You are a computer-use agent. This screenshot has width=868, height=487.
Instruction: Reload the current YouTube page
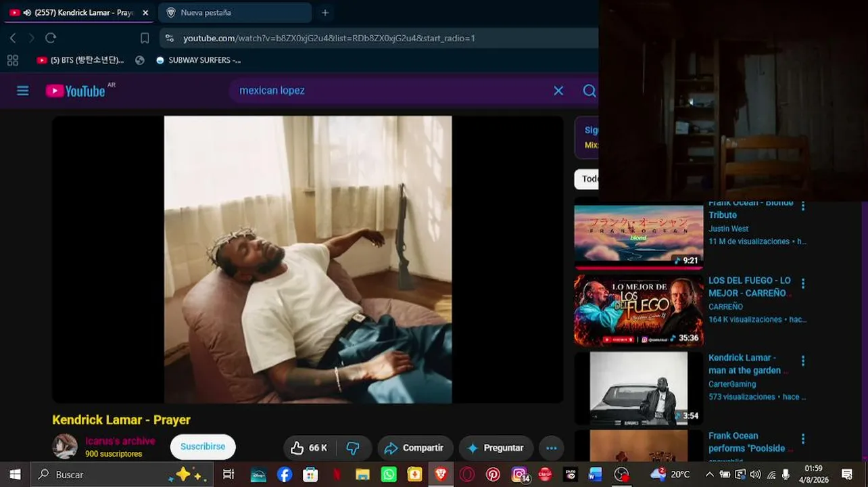point(51,38)
